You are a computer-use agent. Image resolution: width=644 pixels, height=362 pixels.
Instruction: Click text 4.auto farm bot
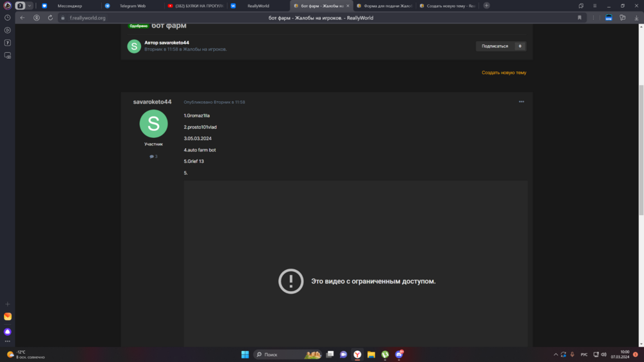(200, 150)
